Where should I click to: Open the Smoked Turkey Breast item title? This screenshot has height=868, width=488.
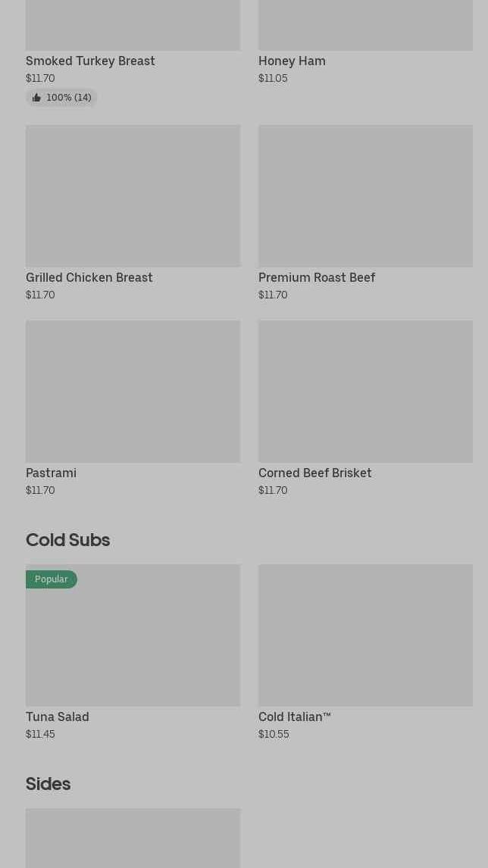[90, 61]
